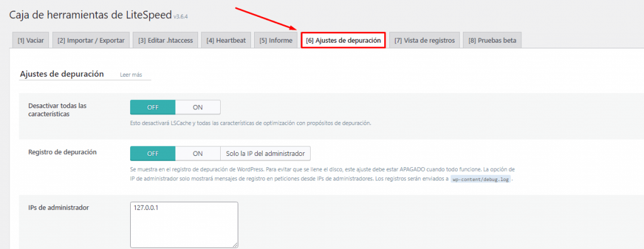The image size is (644, 249).
Task: Click the wp-content/debug.log path text
Action: [x=480, y=180]
